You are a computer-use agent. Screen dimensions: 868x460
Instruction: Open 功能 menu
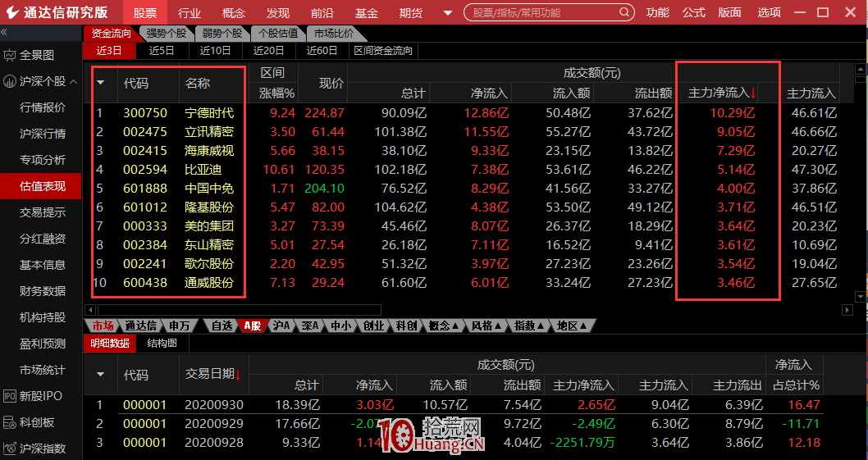[x=658, y=12]
